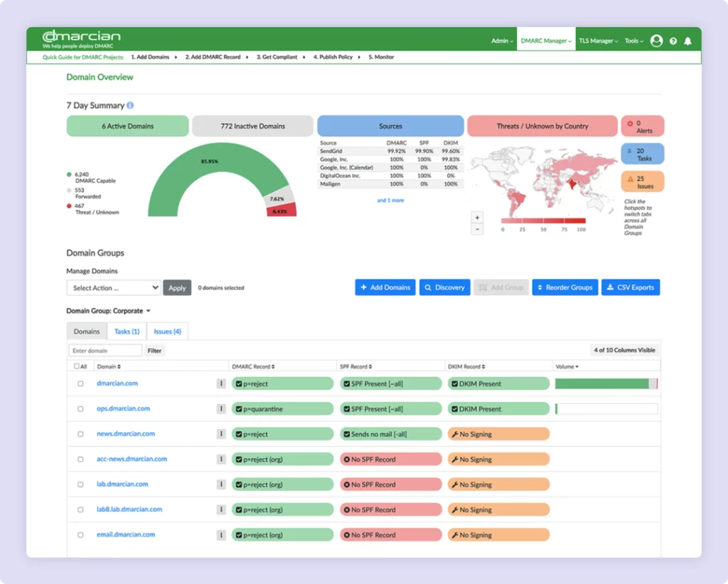Open the 'and 1 more' sources link
The image size is (728, 584).
coord(390,201)
